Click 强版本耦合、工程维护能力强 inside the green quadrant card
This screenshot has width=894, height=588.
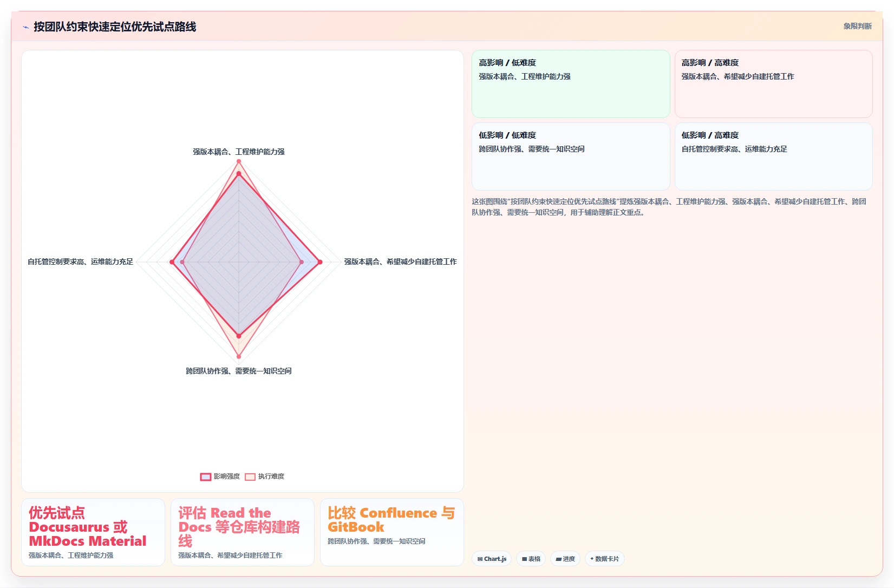(x=524, y=76)
